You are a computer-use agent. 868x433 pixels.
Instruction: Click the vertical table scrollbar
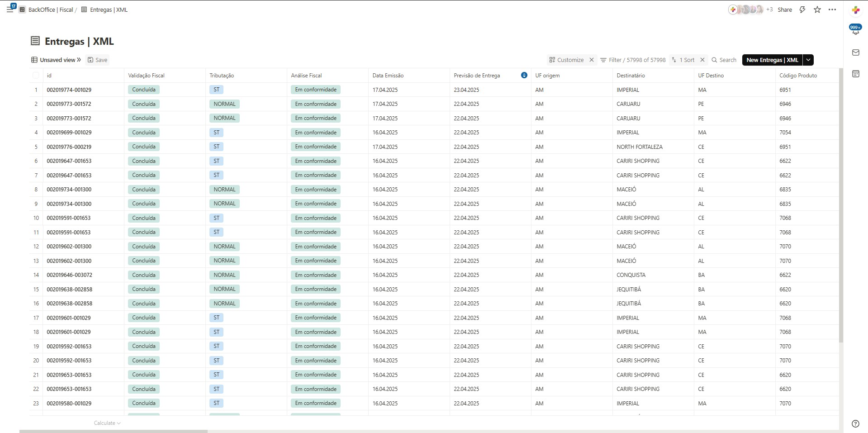(x=841, y=205)
